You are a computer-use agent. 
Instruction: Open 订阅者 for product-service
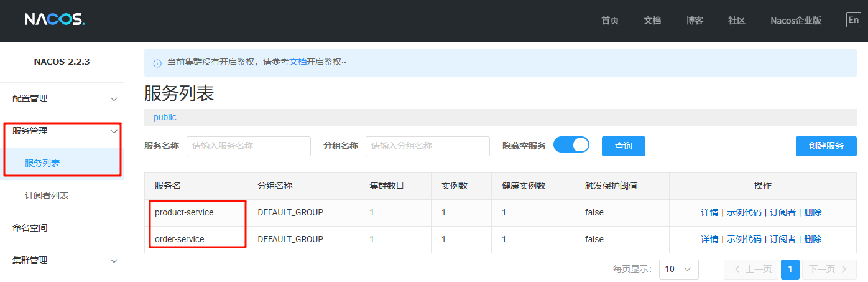pos(783,212)
